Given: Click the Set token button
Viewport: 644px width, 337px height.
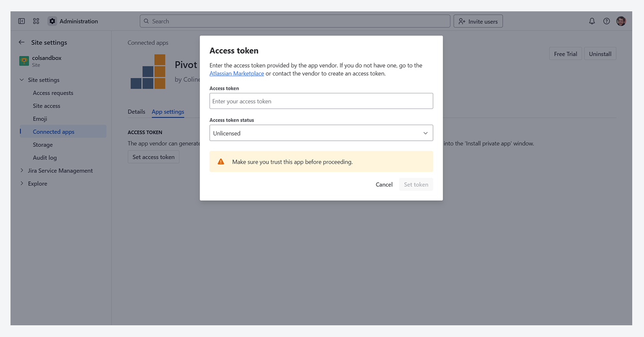Looking at the screenshot, I should coord(416,184).
